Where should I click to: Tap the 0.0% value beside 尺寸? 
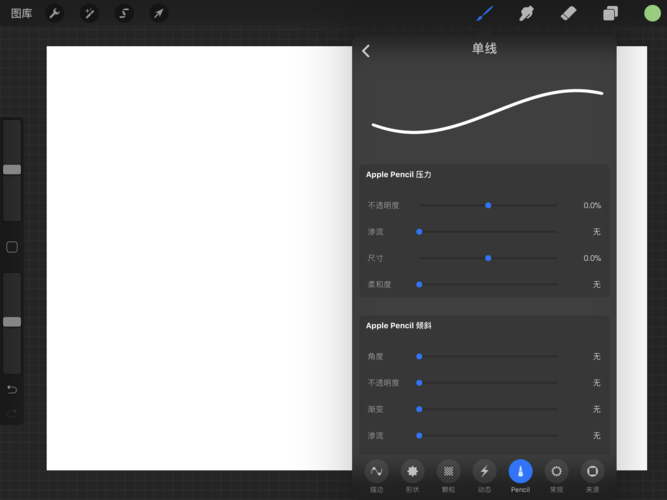592,258
